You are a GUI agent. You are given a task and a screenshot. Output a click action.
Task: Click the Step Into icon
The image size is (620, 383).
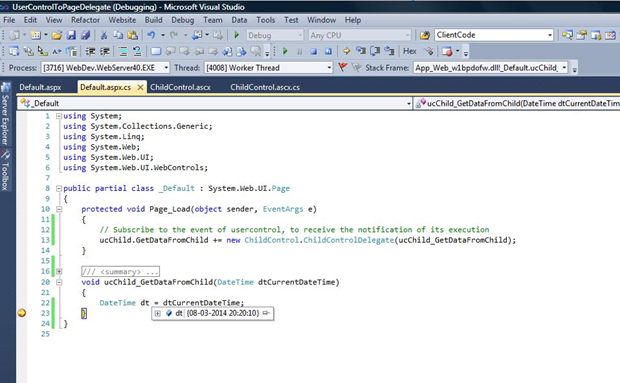[x=360, y=51]
